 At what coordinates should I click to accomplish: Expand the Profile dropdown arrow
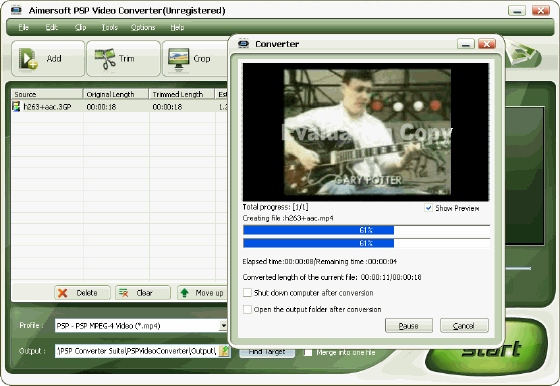tap(223, 325)
